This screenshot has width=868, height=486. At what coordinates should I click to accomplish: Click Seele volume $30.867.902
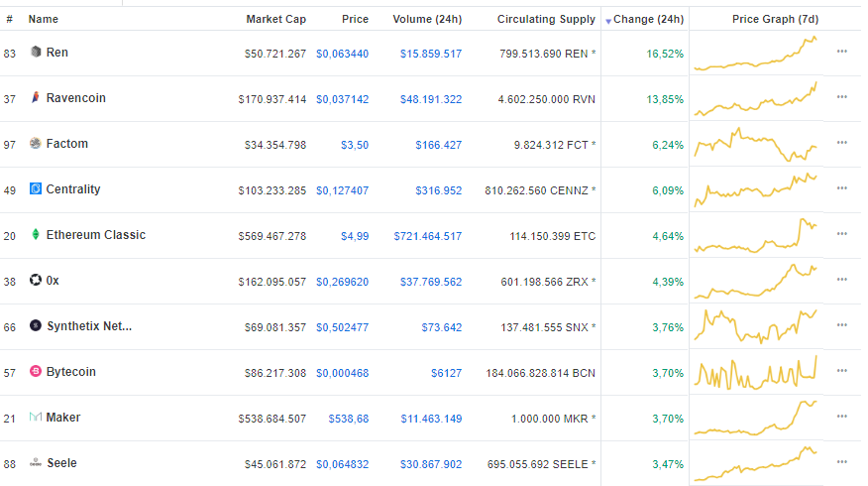(431, 464)
